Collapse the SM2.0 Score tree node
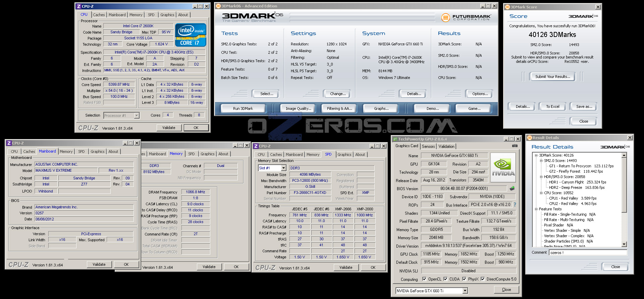Viewport: 644px width, 299px height. [541, 161]
